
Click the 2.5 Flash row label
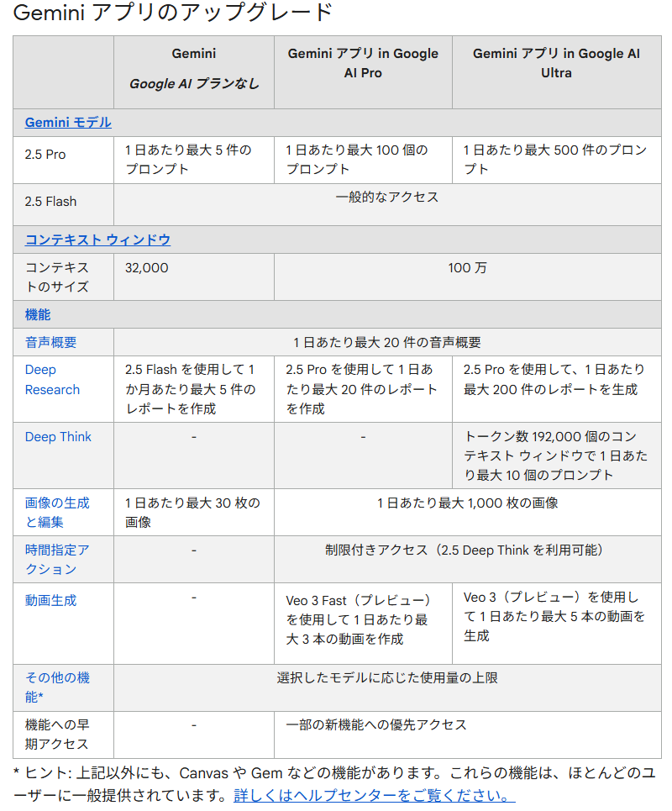click(50, 202)
